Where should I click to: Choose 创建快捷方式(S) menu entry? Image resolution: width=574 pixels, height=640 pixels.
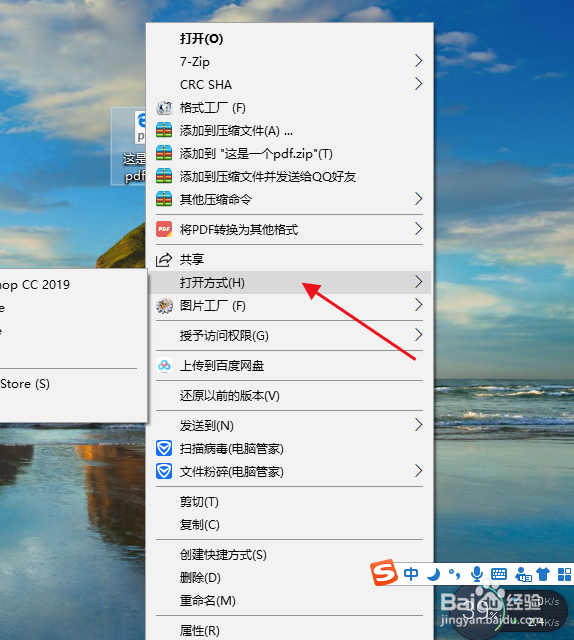289,555
